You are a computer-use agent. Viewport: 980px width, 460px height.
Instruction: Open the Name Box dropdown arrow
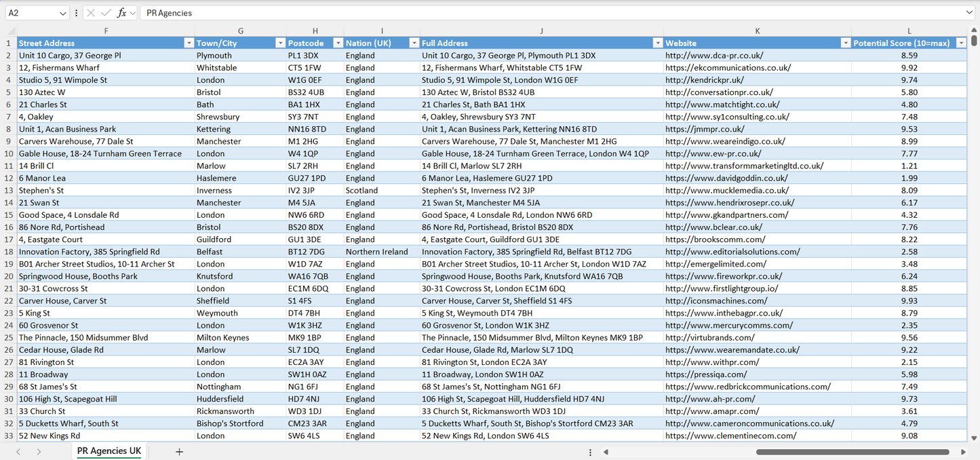coord(63,12)
